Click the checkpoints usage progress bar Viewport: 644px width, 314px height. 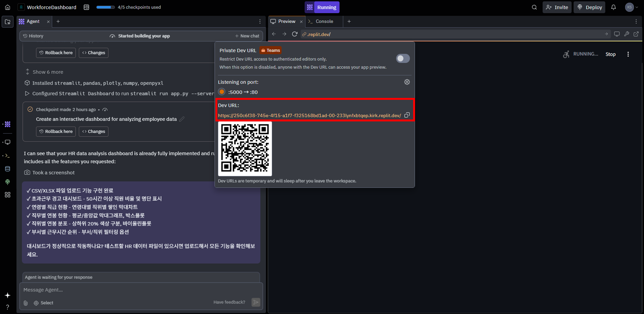pyautogui.click(x=105, y=7)
